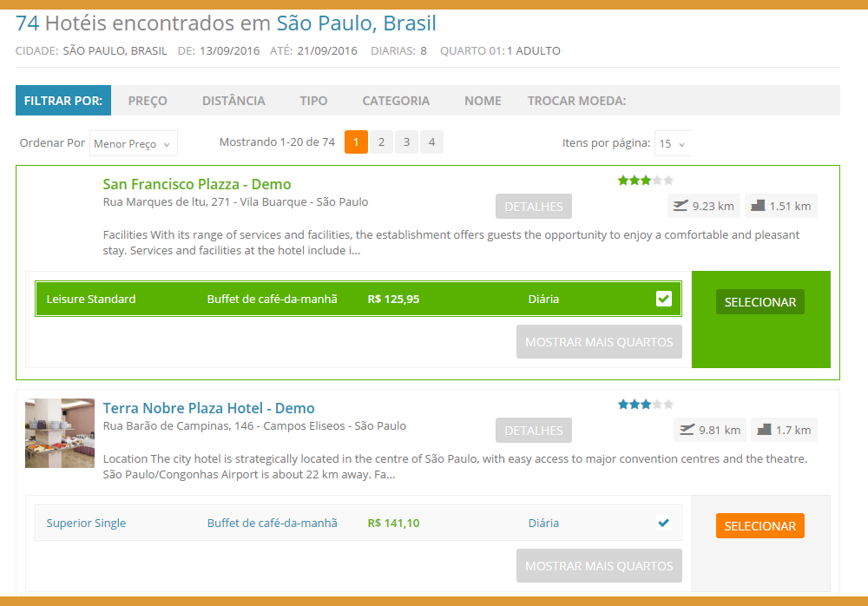The height and width of the screenshot is (606, 868).
Task: Open San Francisco Plazza - Demo hotel link
Action: pyautogui.click(x=197, y=184)
